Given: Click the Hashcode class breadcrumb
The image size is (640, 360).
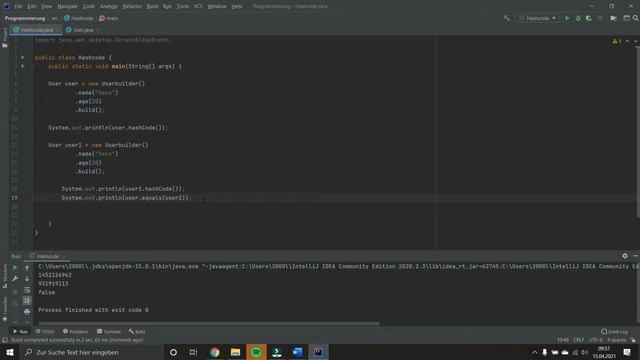Looking at the screenshot, I should pos(79,18).
